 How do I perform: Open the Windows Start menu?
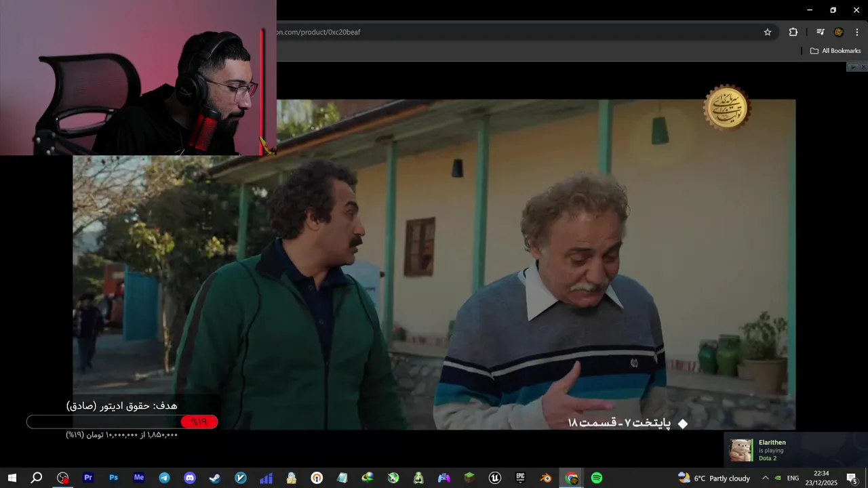click(12, 478)
